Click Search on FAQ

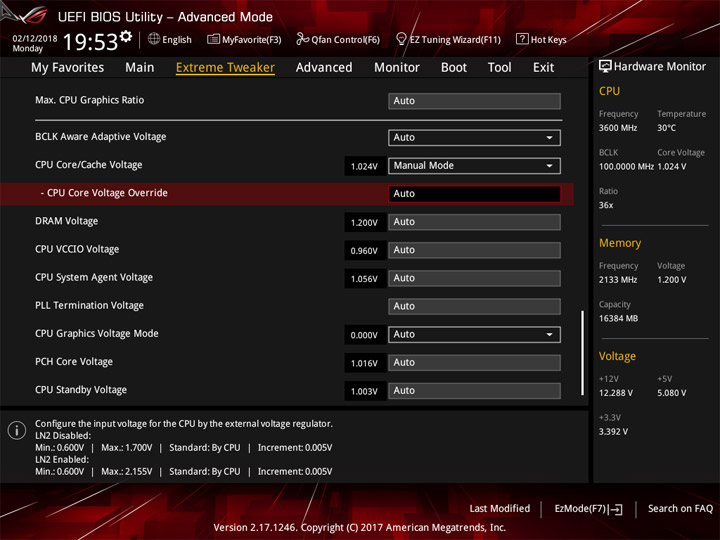680,509
